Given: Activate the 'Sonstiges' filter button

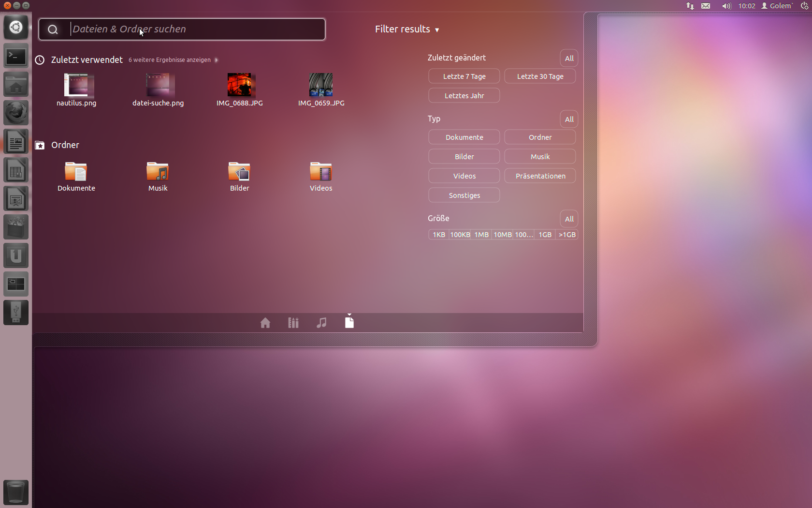Looking at the screenshot, I should [x=464, y=195].
